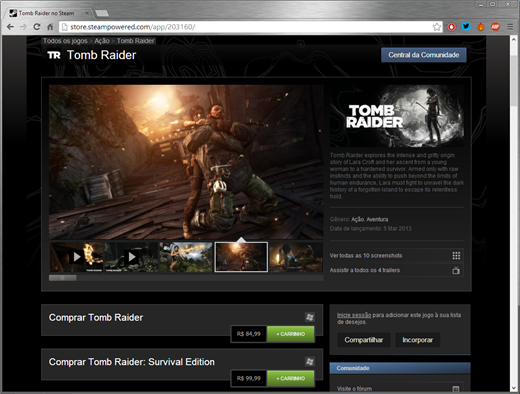Click icon next to Visite o fórum
This screenshot has height=394, width=520.
pyautogui.click(x=456, y=389)
